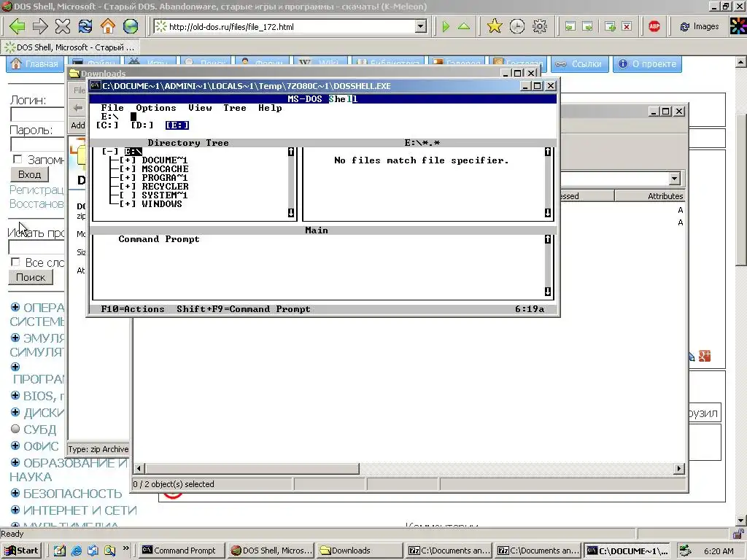Click the Логин input field

[x=37, y=114]
